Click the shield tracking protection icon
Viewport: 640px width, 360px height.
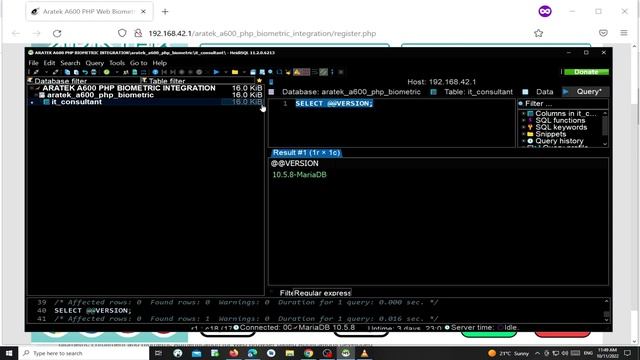[x=122, y=33]
